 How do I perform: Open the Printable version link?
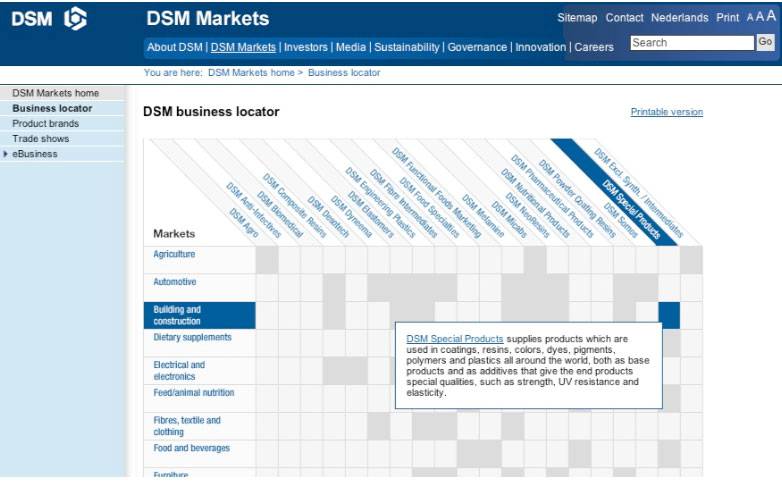pos(666,112)
